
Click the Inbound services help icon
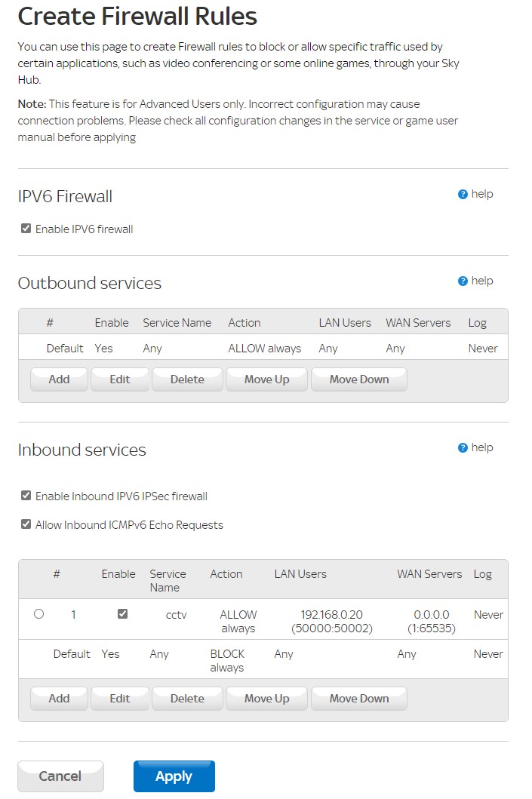[x=463, y=448]
